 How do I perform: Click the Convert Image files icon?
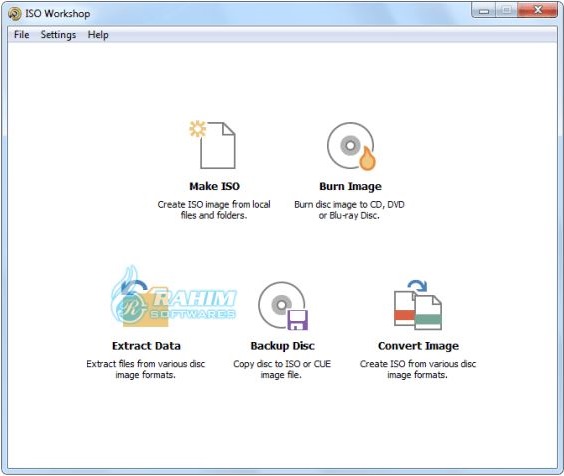418,305
